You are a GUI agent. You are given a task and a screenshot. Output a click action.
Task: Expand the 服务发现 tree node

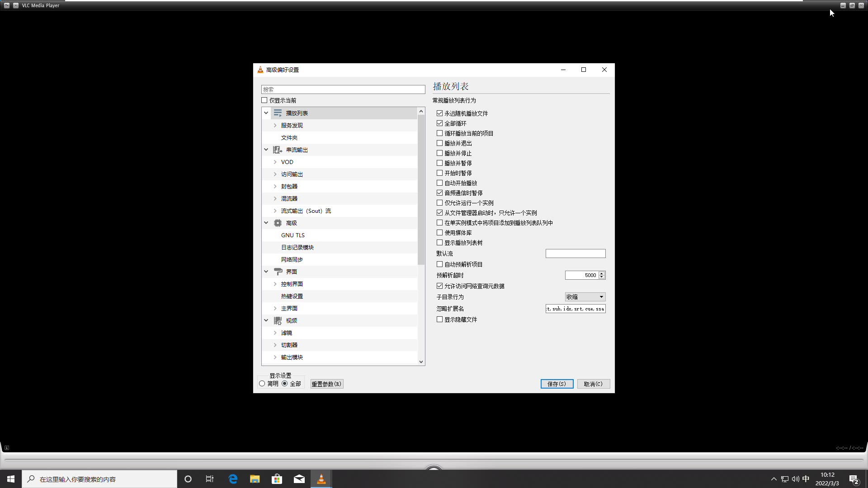pos(275,125)
